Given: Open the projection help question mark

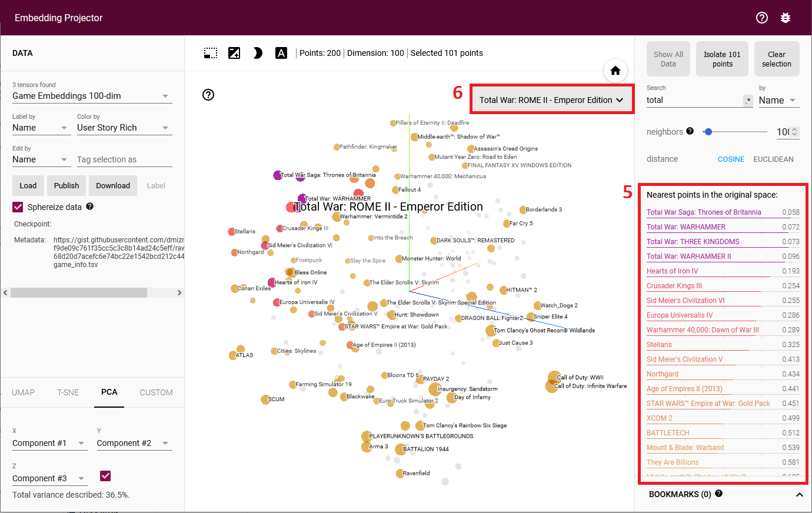Looking at the screenshot, I should 208,95.
